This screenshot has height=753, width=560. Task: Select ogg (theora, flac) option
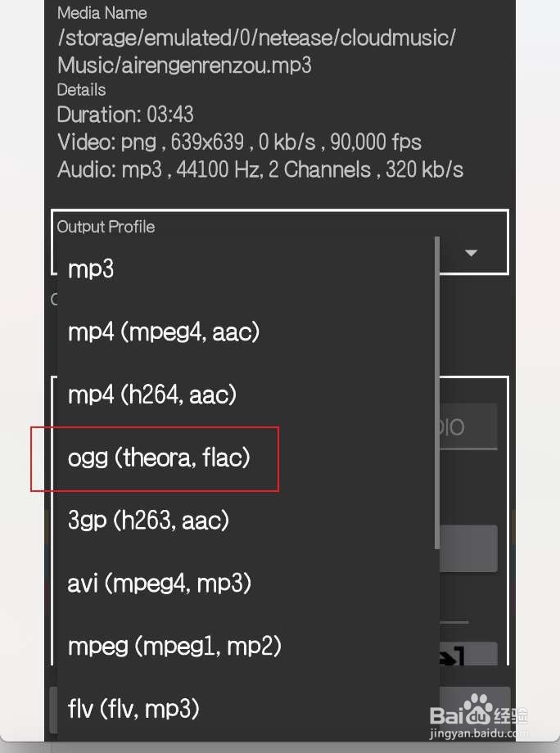248,458
